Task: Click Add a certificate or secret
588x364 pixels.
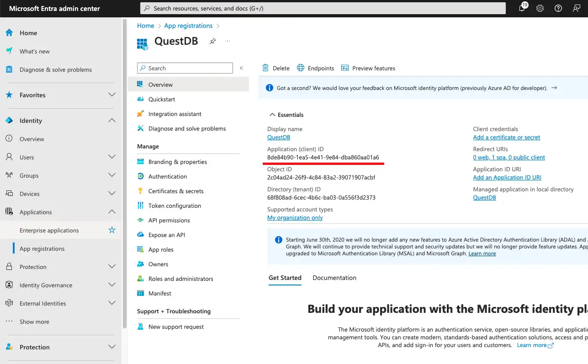Action: 506,137
